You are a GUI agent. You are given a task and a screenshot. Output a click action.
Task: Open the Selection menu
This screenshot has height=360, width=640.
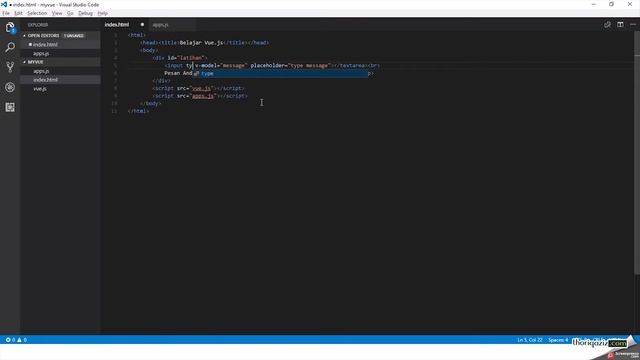(37, 13)
